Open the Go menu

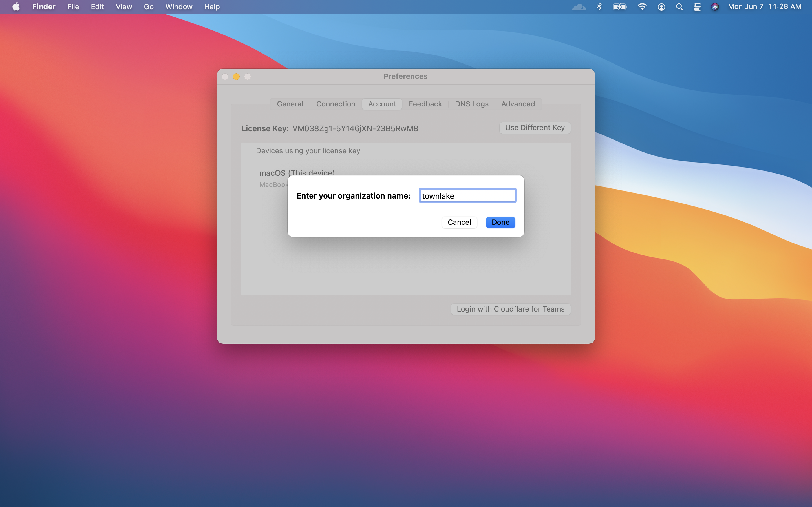(x=148, y=7)
